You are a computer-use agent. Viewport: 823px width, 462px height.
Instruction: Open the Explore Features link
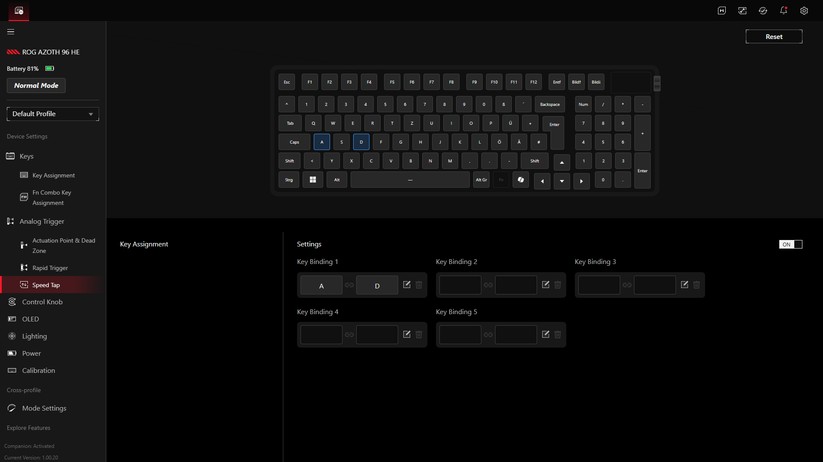(28, 428)
